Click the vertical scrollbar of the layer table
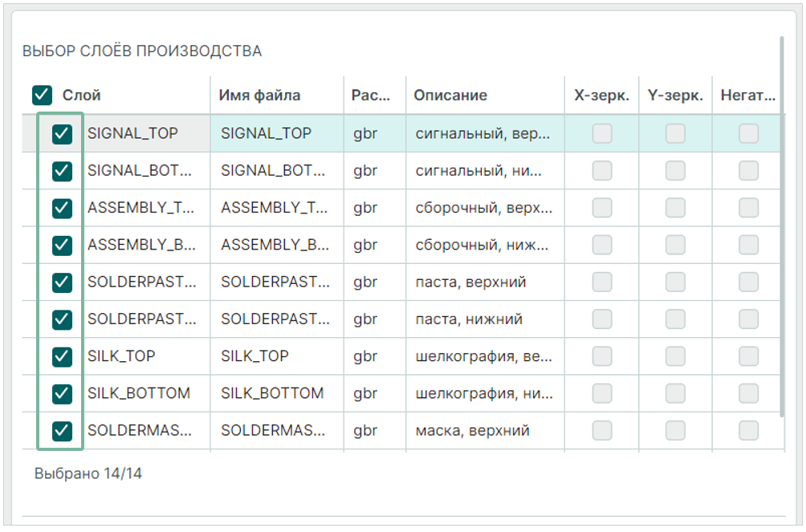 click(782, 241)
